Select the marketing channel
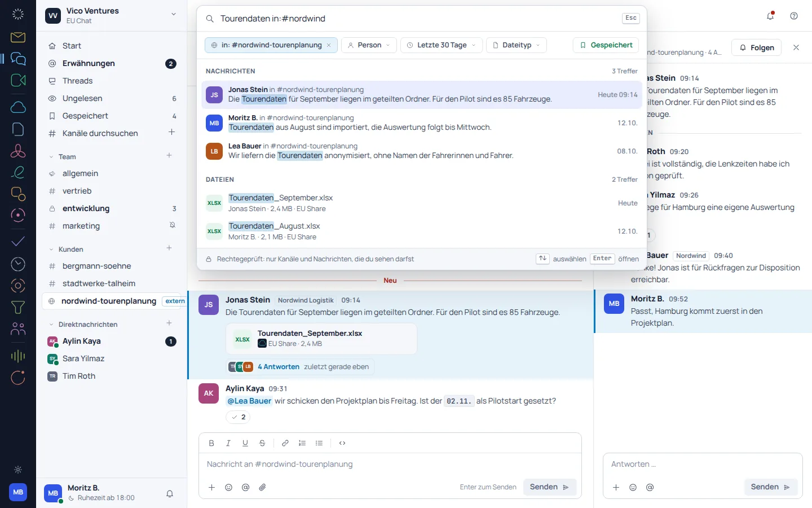The width and height of the screenshot is (812, 508). point(112,226)
